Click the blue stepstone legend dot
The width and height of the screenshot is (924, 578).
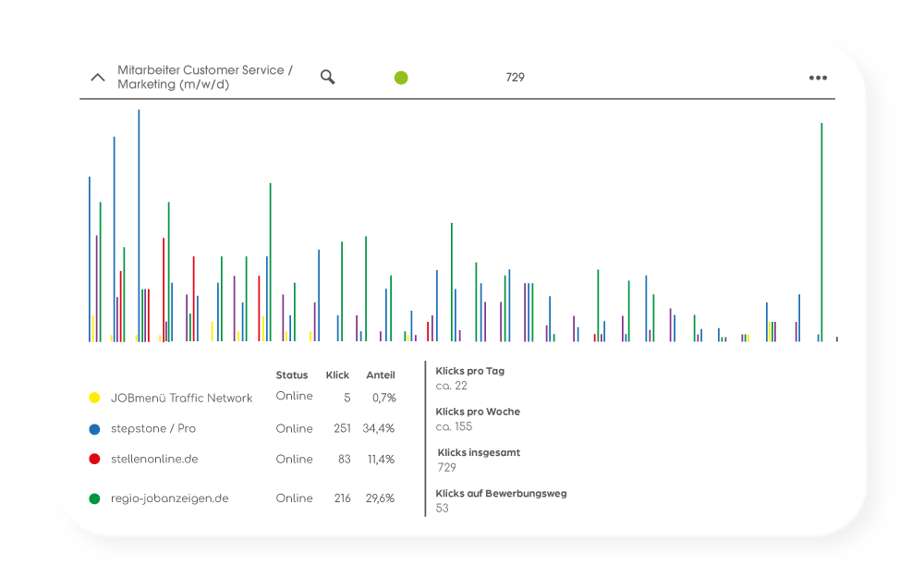click(x=94, y=429)
